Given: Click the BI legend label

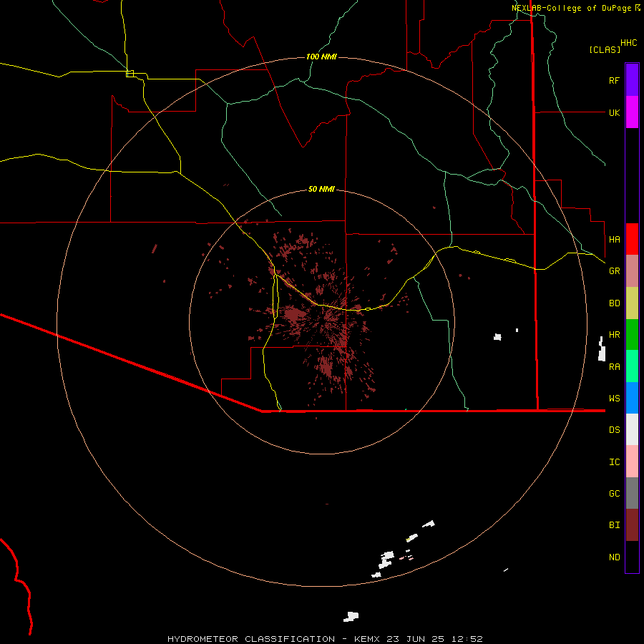Looking at the screenshot, I should coord(614,525).
